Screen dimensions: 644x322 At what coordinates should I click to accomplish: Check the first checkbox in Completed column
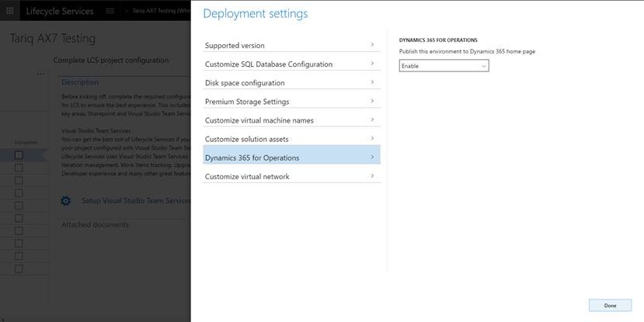point(19,155)
